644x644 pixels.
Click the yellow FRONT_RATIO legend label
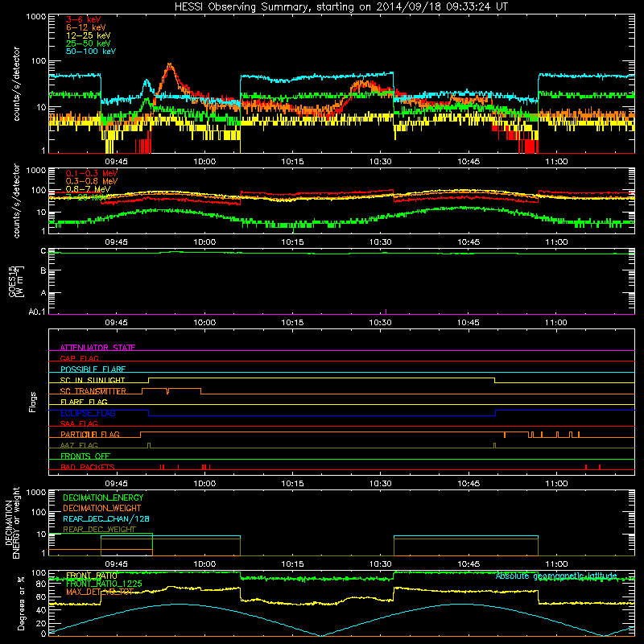coord(92,576)
